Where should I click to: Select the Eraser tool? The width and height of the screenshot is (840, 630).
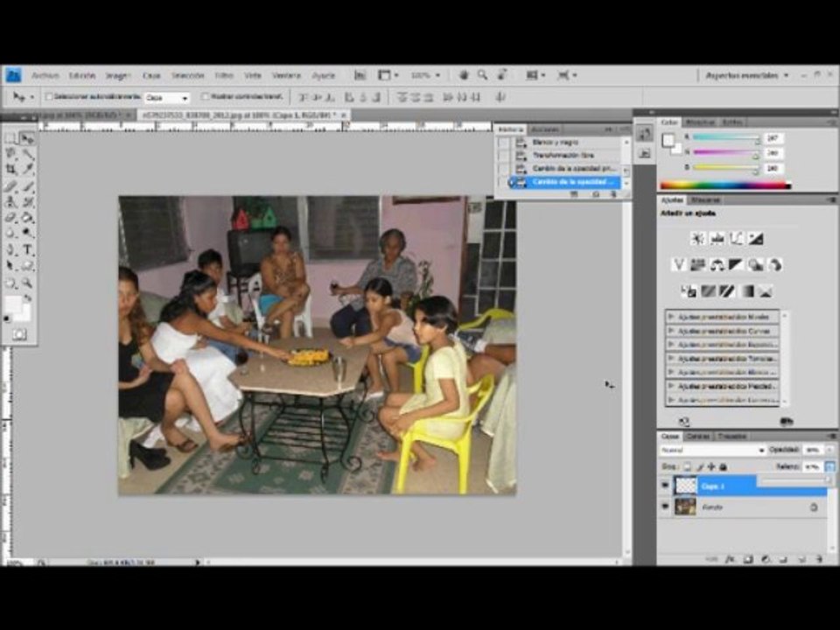click(x=10, y=218)
